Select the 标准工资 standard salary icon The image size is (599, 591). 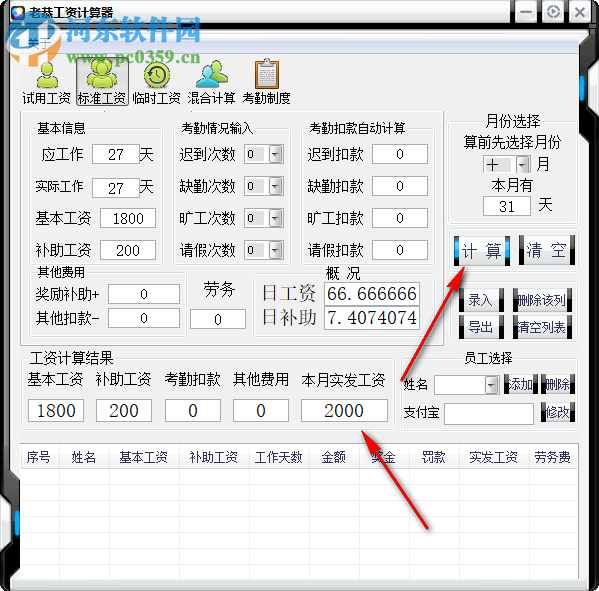pyautogui.click(x=102, y=82)
